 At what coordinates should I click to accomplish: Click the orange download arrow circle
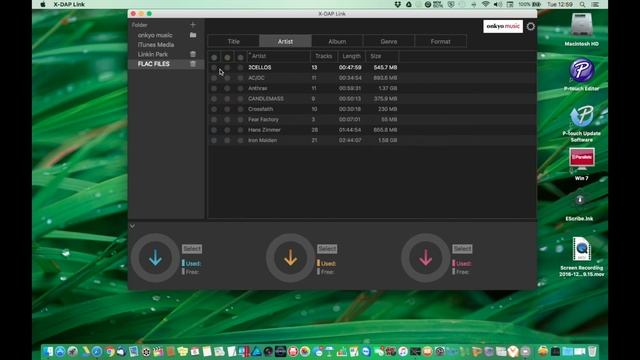pos(290,258)
